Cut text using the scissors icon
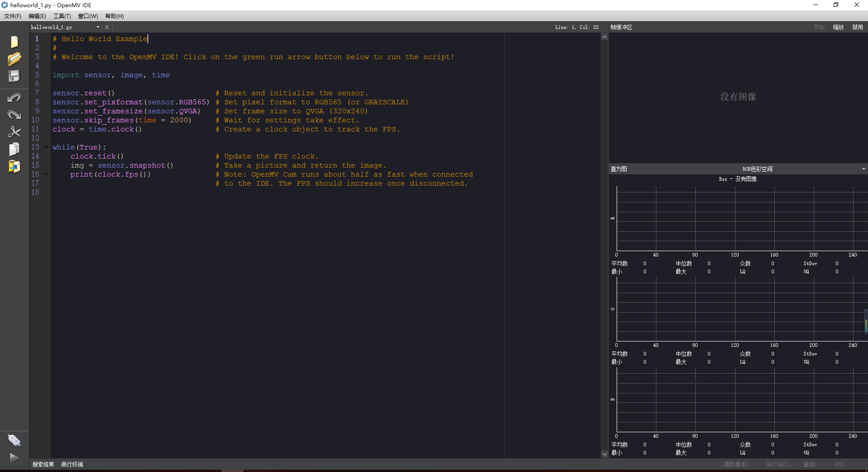868x472 pixels. [14, 132]
